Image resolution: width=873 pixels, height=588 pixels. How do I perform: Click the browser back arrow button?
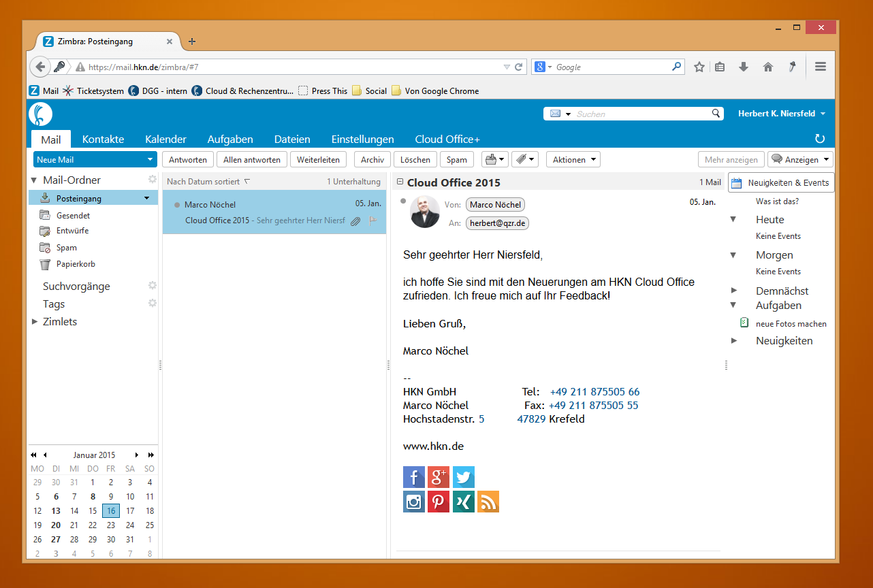coord(40,67)
